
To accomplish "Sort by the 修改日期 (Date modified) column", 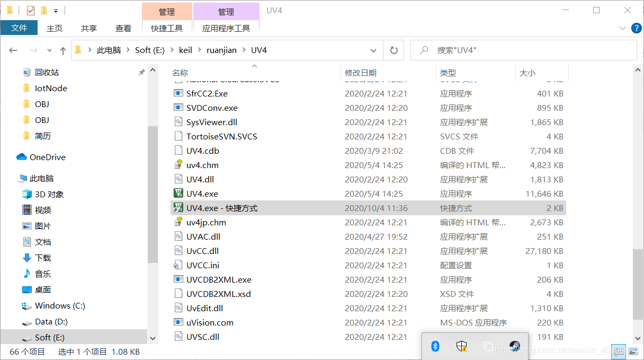I will point(361,73).
